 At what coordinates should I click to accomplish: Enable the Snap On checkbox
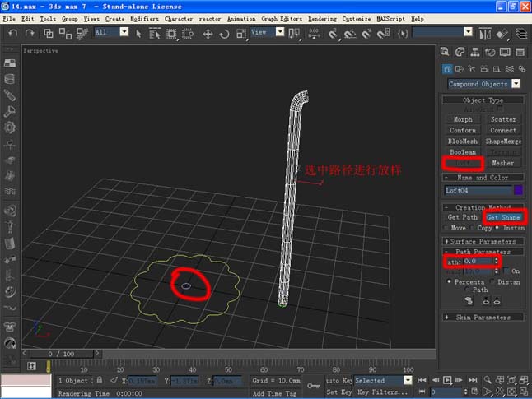pos(506,271)
